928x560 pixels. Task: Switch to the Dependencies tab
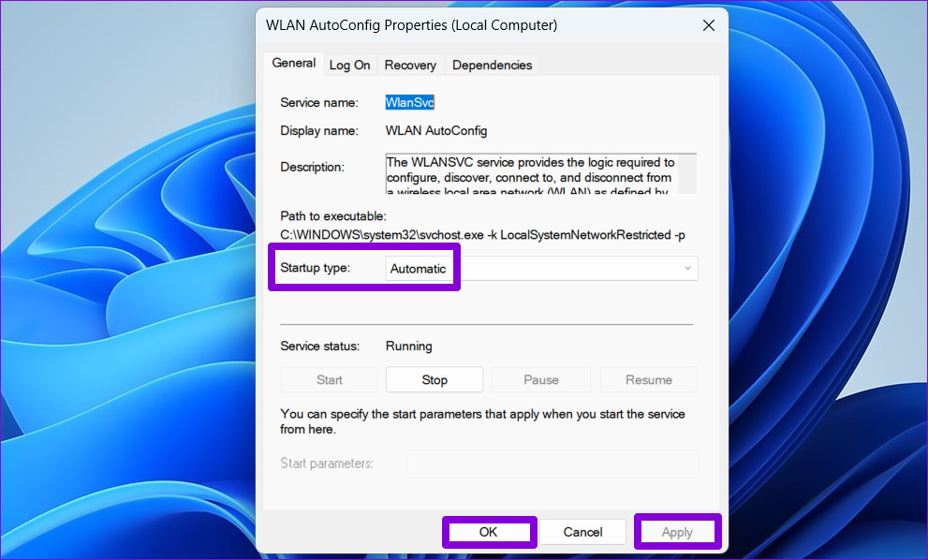492,66
